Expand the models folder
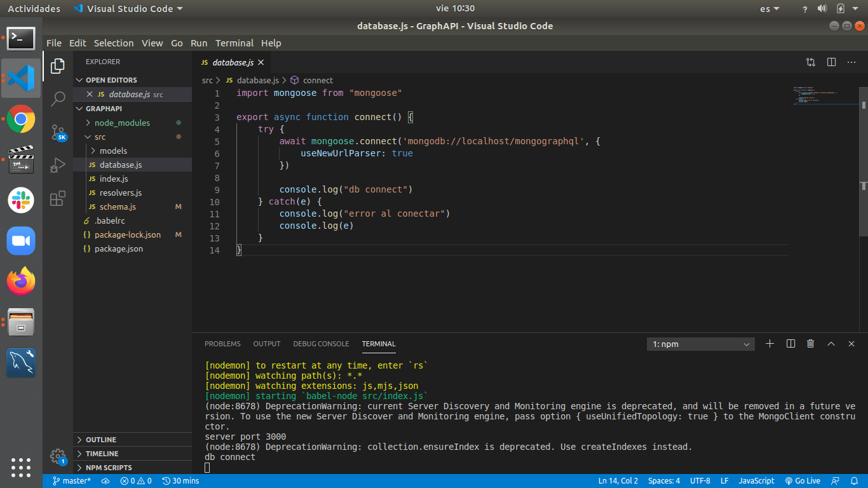Image resolution: width=868 pixels, height=488 pixels. click(113, 151)
